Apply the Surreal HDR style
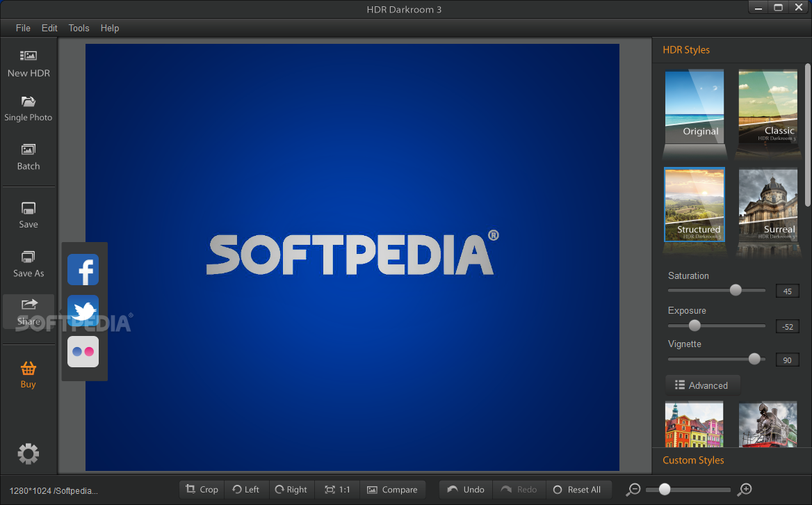This screenshot has width=812, height=505. pyautogui.click(x=768, y=205)
